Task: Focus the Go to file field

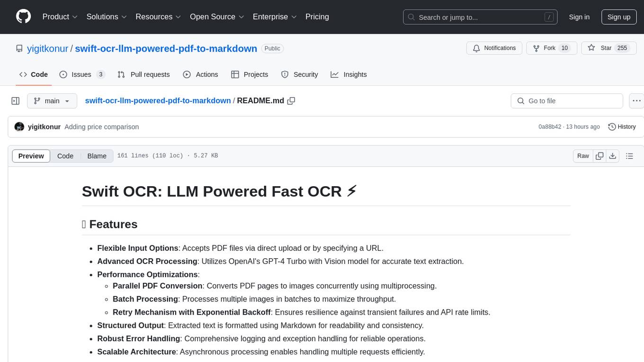Action: (567, 101)
